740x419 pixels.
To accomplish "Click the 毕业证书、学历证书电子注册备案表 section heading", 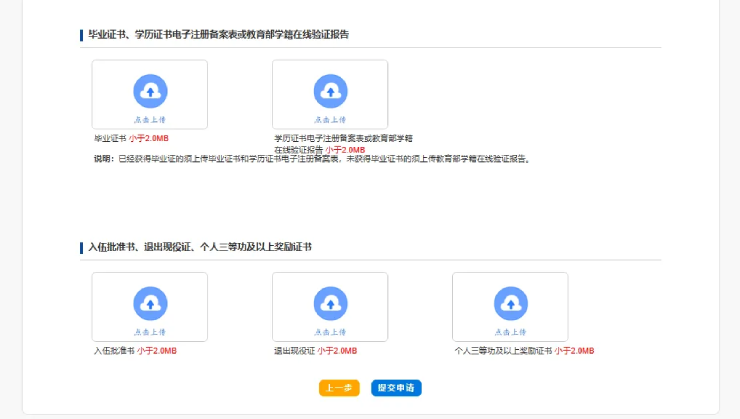I will pyautogui.click(x=218, y=35).
